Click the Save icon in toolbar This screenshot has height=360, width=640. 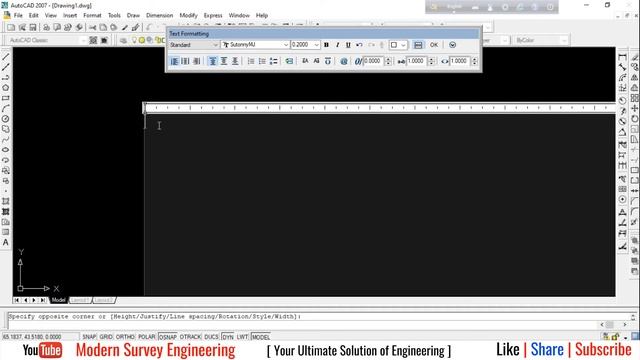(33, 27)
